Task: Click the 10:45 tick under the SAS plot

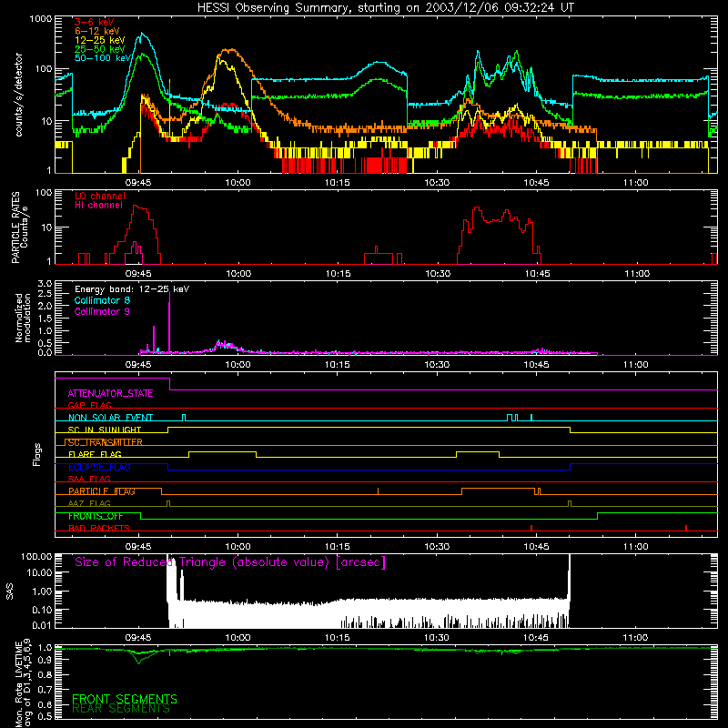Action: pyautogui.click(x=536, y=638)
